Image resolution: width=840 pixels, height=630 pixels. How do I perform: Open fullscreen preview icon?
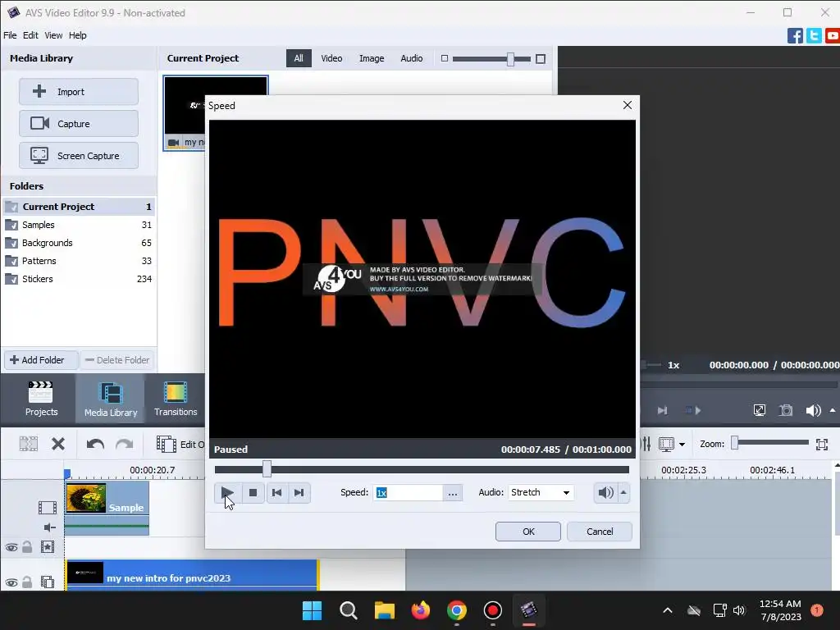(x=759, y=410)
